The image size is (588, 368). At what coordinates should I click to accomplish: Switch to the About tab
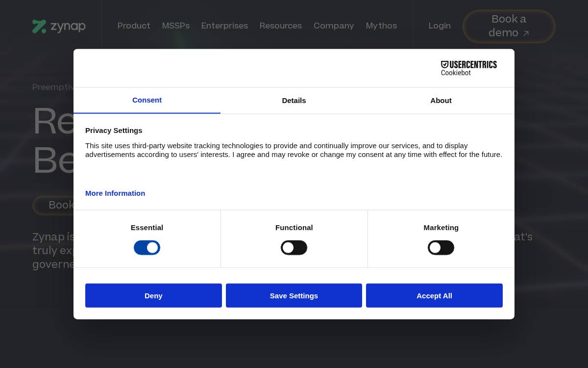coord(441,101)
